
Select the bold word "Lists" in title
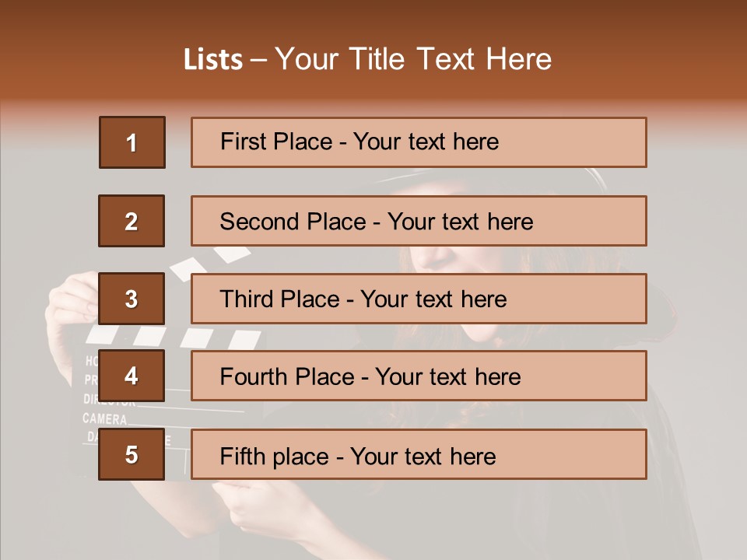tap(213, 60)
